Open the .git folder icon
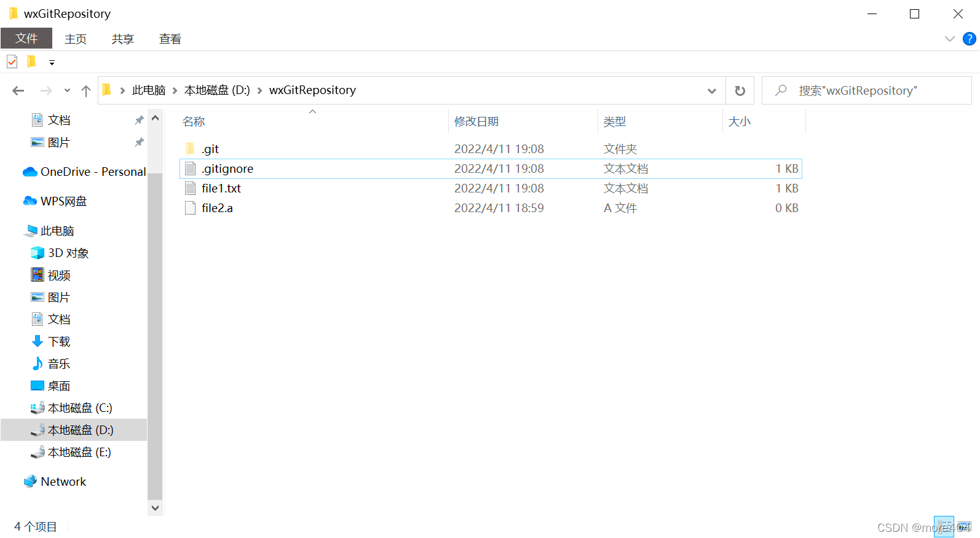 pyautogui.click(x=191, y=149)
